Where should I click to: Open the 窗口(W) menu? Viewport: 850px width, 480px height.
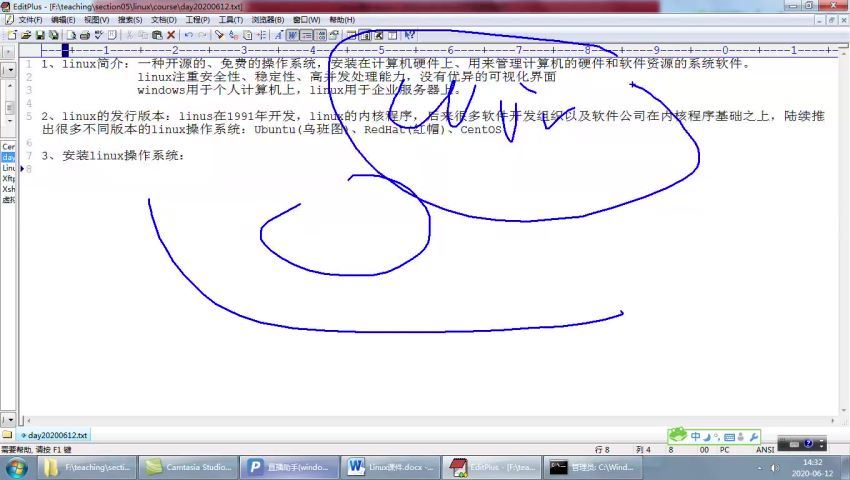pyautogui.click(x=306, y=20)
